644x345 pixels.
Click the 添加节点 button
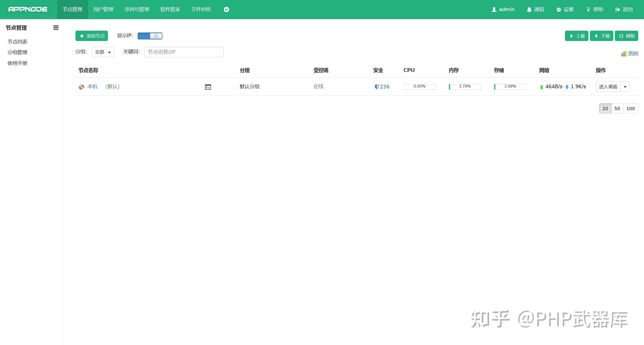click(91, 36)
